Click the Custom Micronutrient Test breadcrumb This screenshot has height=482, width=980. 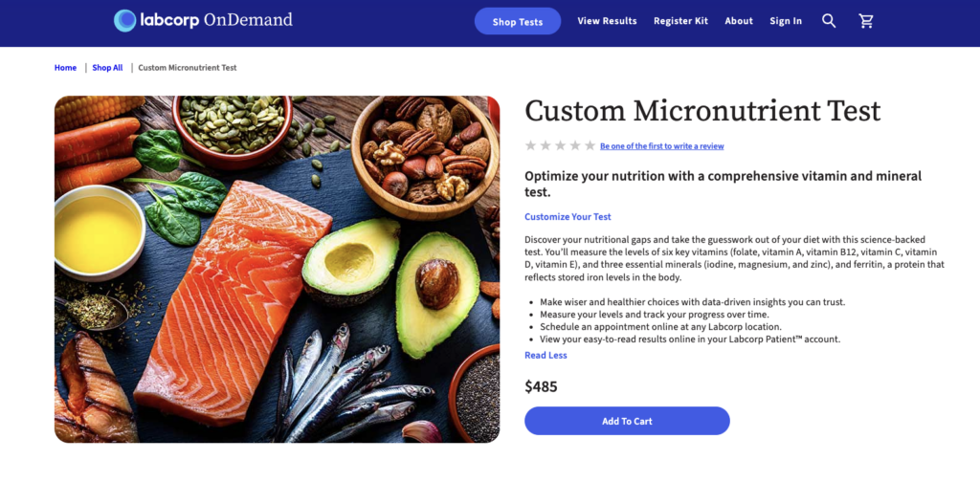(188, 68)
